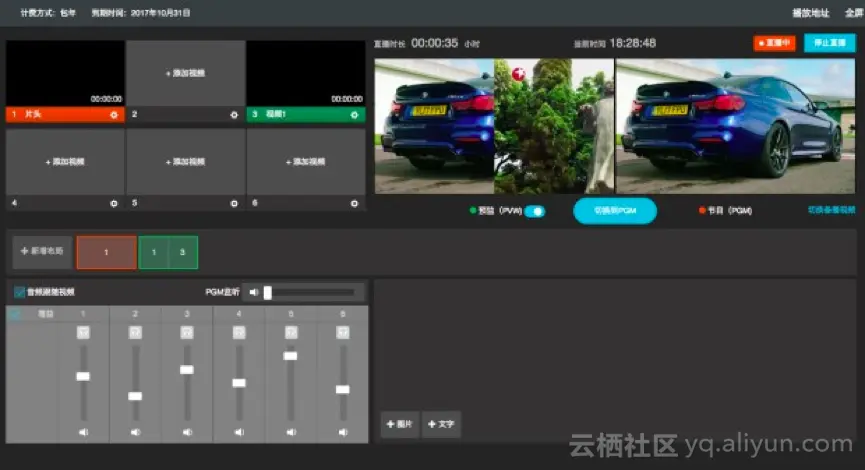865x470 pixels.
Task: Open settings gear for video slot 3
Action: point(354,115)
